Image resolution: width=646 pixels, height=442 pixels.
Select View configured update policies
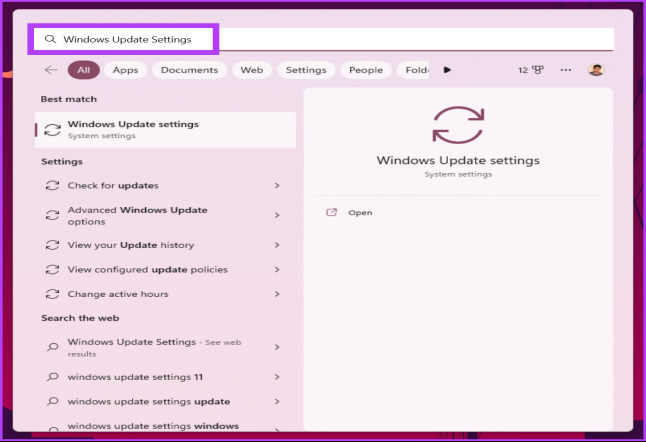(147, 269)
